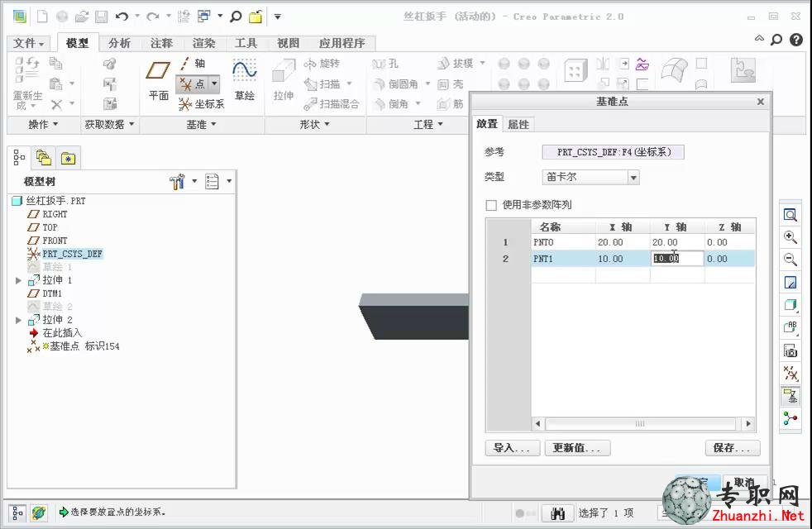
Task: Redo the last undone action
Action: 153,17
